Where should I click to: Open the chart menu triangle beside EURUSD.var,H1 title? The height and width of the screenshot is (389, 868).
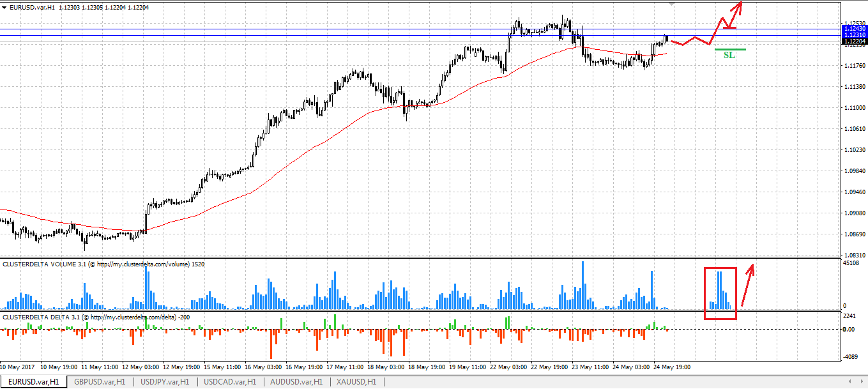4,6
